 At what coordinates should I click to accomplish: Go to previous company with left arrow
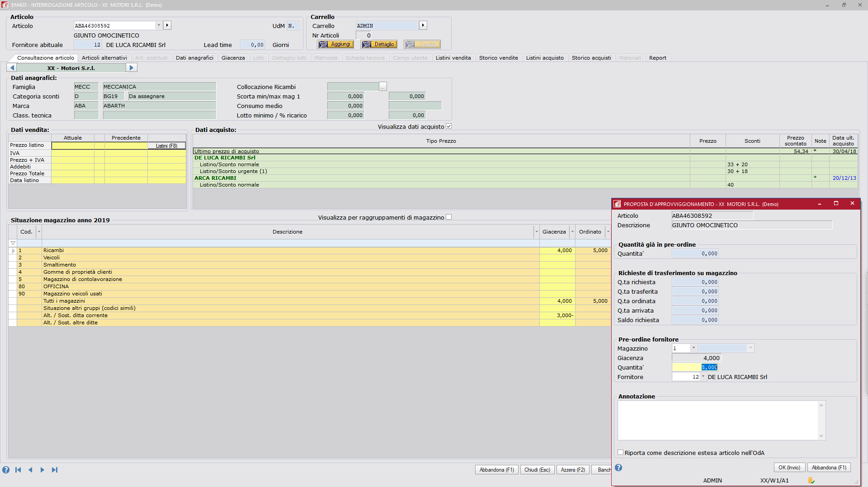12,68
